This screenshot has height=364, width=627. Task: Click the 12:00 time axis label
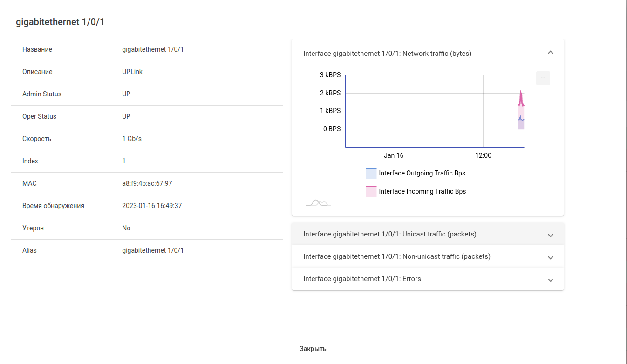(483, 155)
